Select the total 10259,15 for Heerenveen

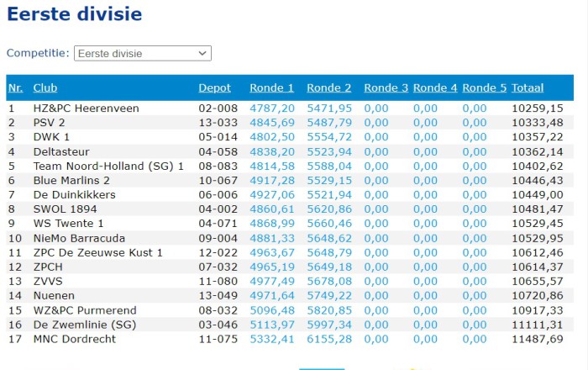[x=538, y=108]
